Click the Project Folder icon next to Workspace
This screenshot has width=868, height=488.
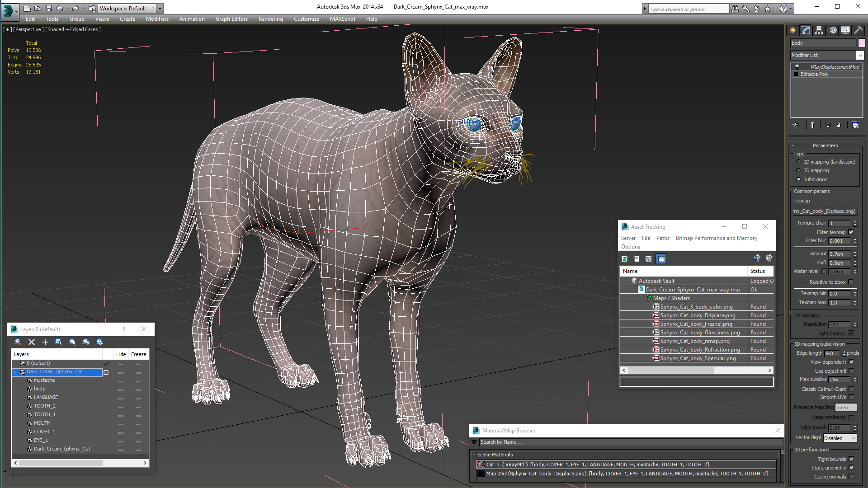click(92, 8)
